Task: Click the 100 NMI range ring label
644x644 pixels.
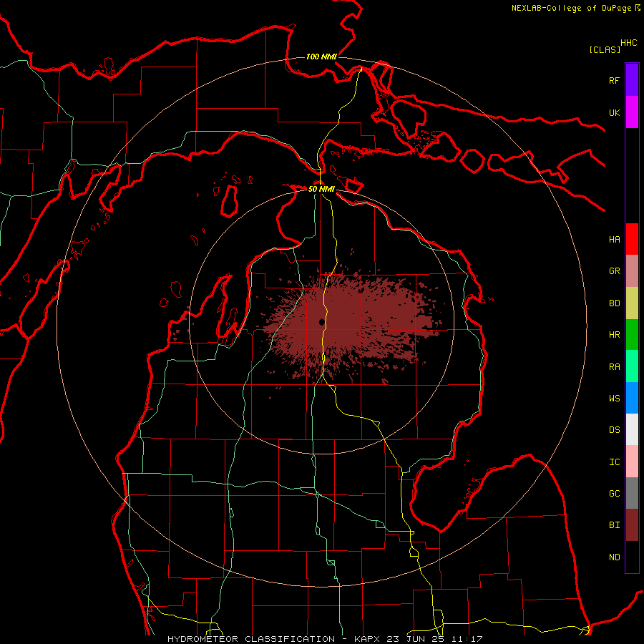Action: (321, 57)
